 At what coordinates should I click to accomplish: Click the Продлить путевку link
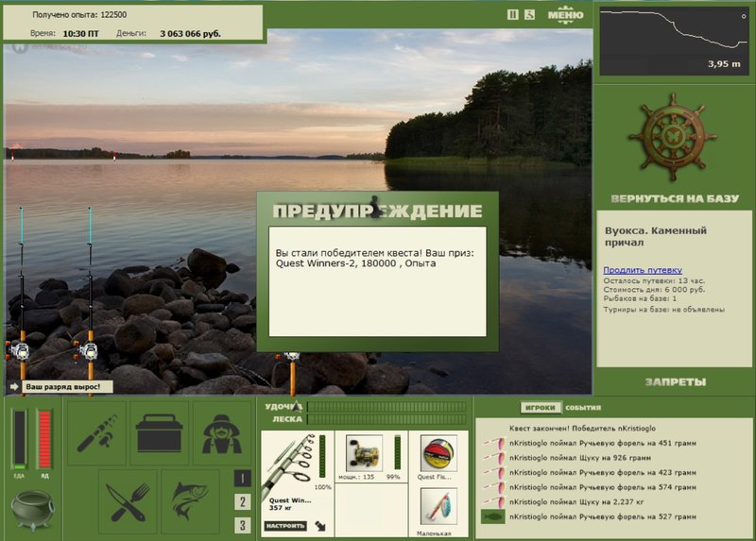pyautogui.click(x=643, y=270)
